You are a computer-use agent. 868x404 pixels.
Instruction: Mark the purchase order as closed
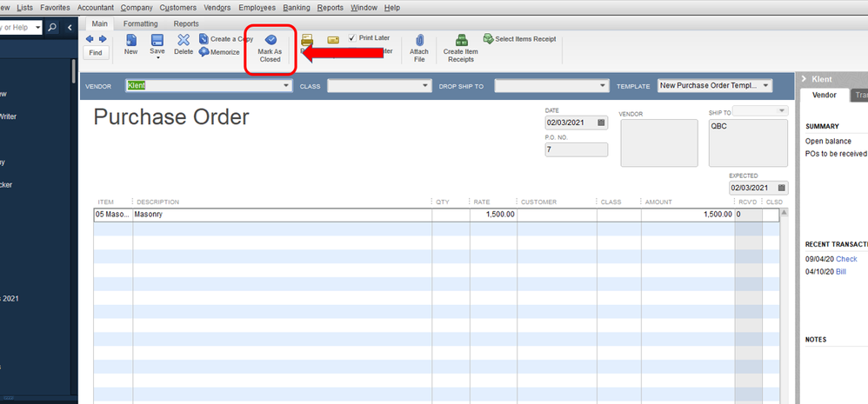[270, 48]
